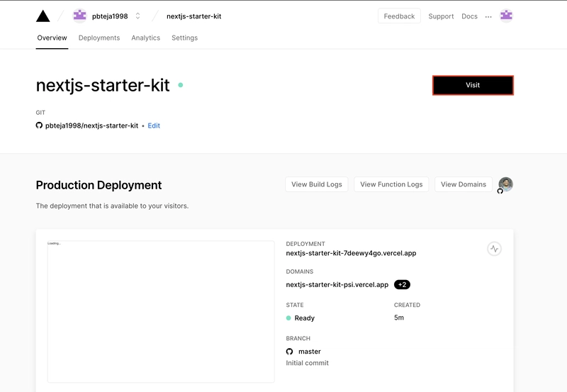Open the Support link
This screenshot has height=392, width=567.
point(441,16)
